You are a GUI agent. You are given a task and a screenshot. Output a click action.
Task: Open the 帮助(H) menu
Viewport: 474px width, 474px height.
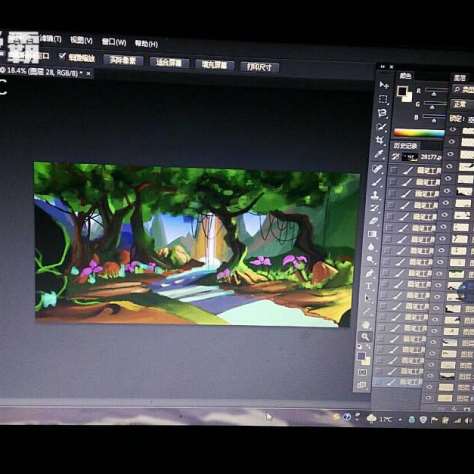click(x=146, y=44)
